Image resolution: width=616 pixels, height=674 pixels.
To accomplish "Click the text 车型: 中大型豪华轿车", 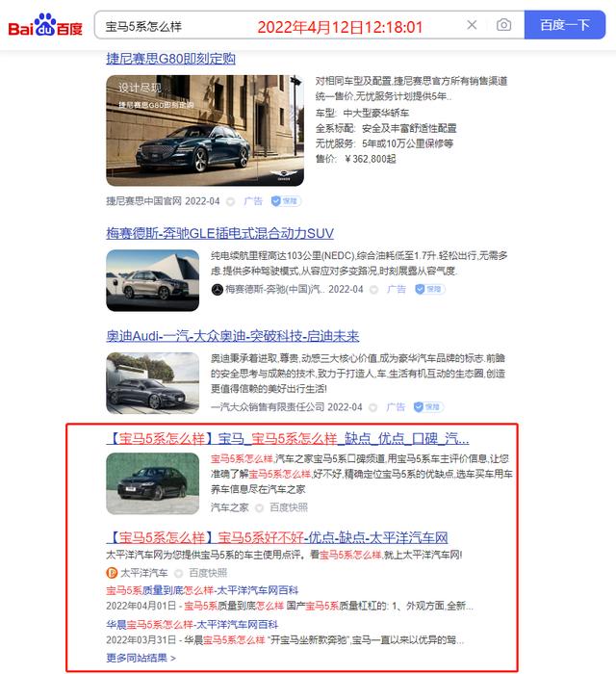I will point(362,113).
